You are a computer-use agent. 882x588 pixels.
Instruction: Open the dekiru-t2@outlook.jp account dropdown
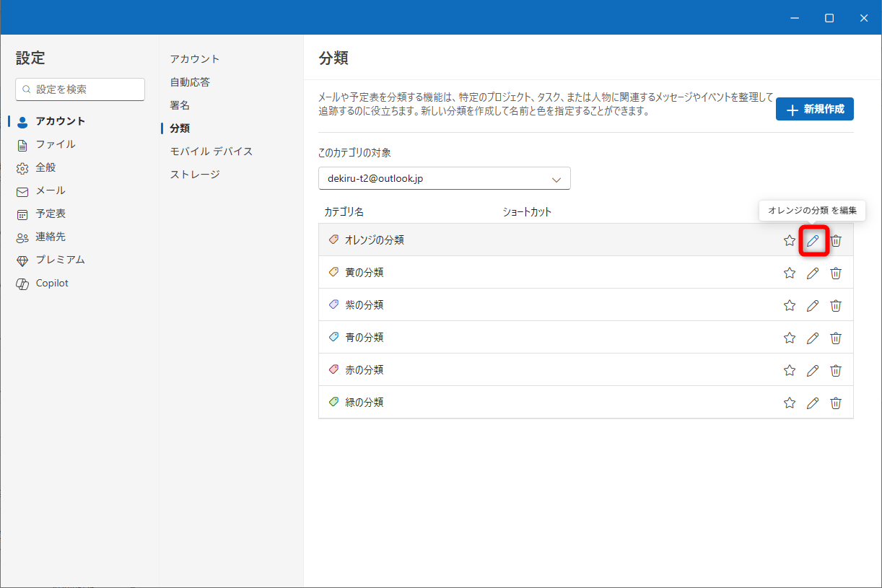coord(444,178)
